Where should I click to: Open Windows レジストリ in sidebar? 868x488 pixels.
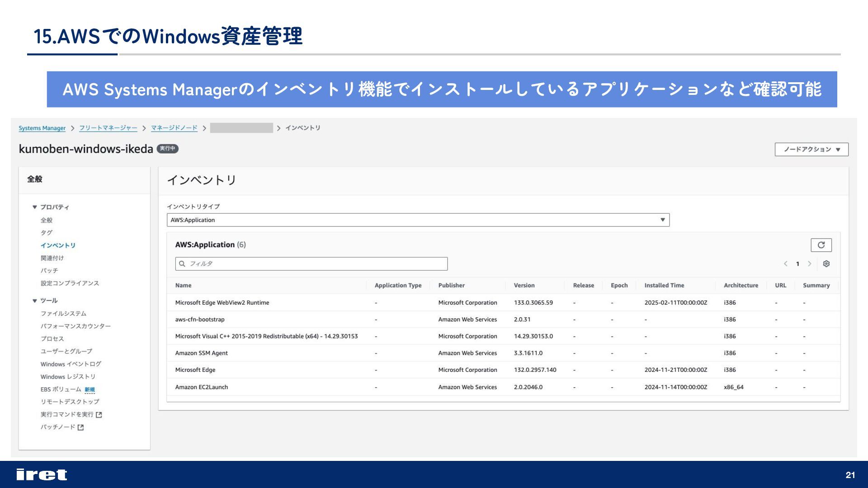point(68,377)
